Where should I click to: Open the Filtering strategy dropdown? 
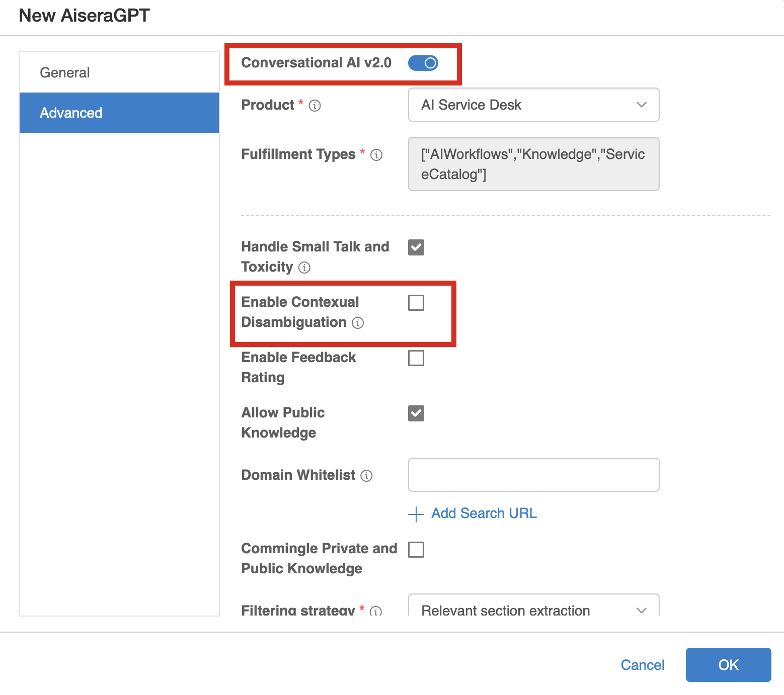coord(533,605)
